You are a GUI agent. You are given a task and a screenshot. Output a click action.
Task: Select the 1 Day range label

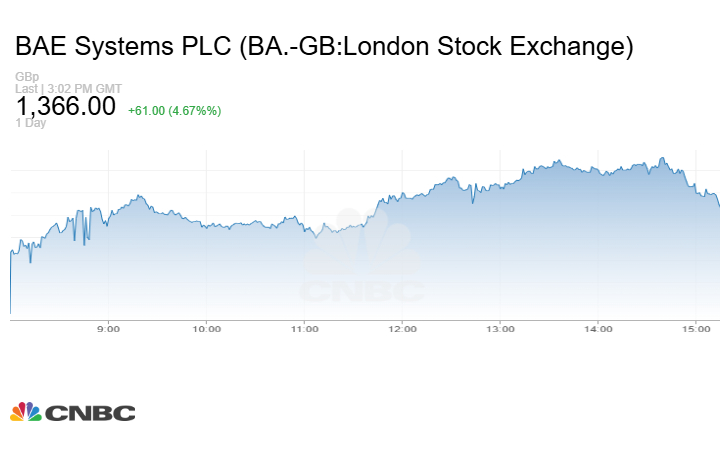(31, 123)
